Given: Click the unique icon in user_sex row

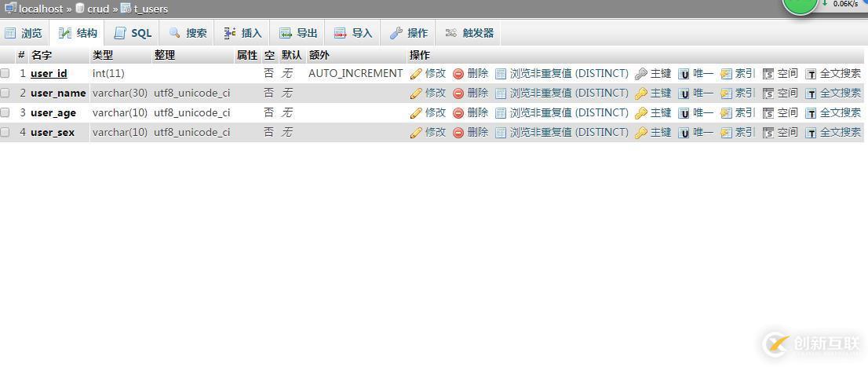Looking at the screenshot, I should click(x=684, y=133).
